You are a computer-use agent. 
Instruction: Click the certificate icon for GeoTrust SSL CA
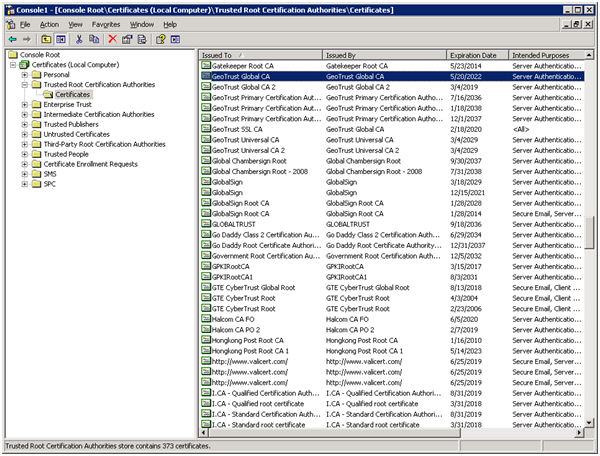[206, 129]
